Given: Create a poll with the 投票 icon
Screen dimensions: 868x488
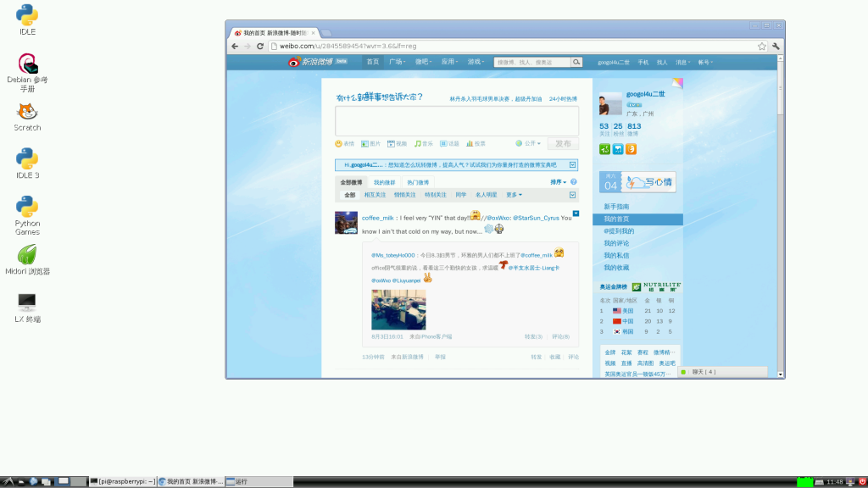Looking at the screenshot, I should (x=476, y=144).
